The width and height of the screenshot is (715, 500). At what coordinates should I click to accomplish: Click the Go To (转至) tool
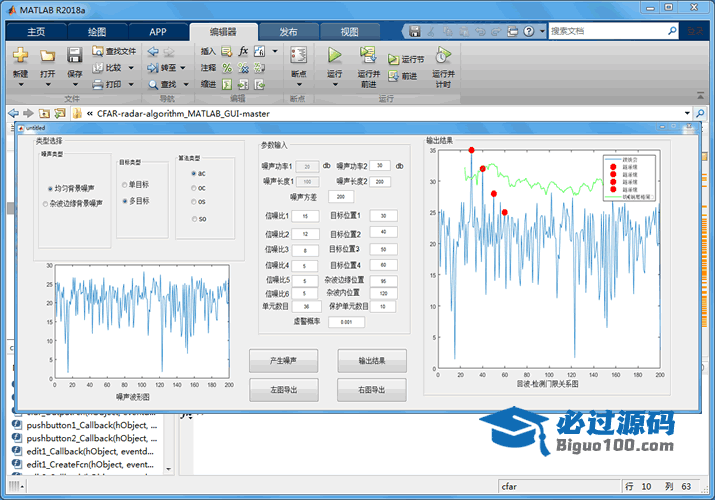pos(162,68)
